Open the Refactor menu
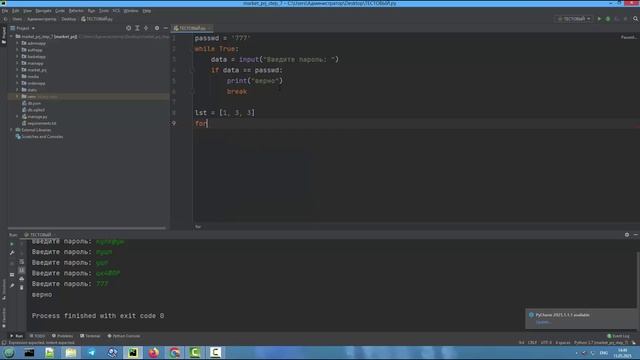This screenshot has width=640, height=360. point(76,11)
